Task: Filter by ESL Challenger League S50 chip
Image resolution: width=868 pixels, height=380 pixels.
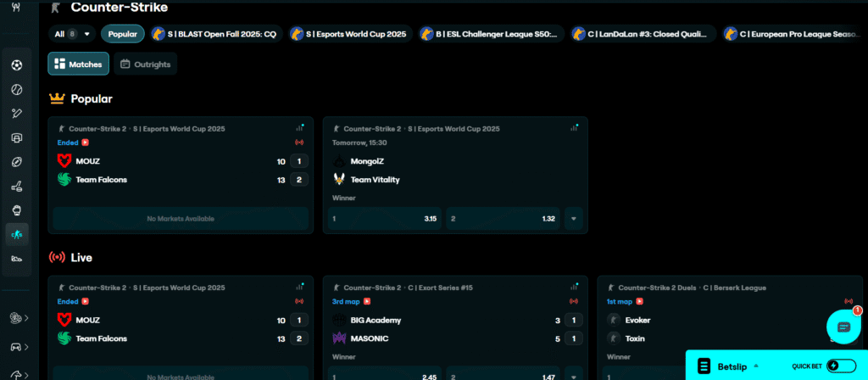Action: [492, 34]
